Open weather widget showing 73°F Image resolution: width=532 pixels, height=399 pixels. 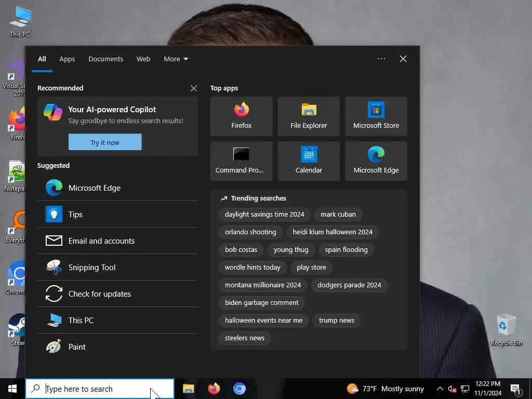(385, 389)
